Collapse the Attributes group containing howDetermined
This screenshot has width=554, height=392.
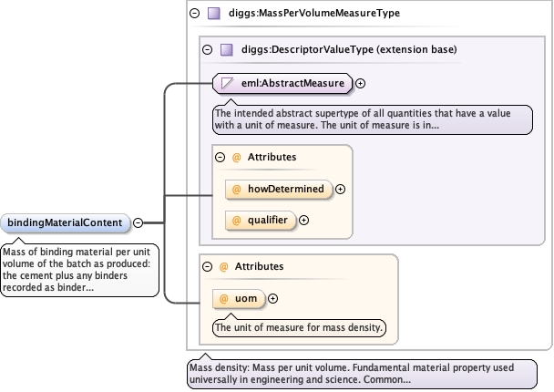221,157
